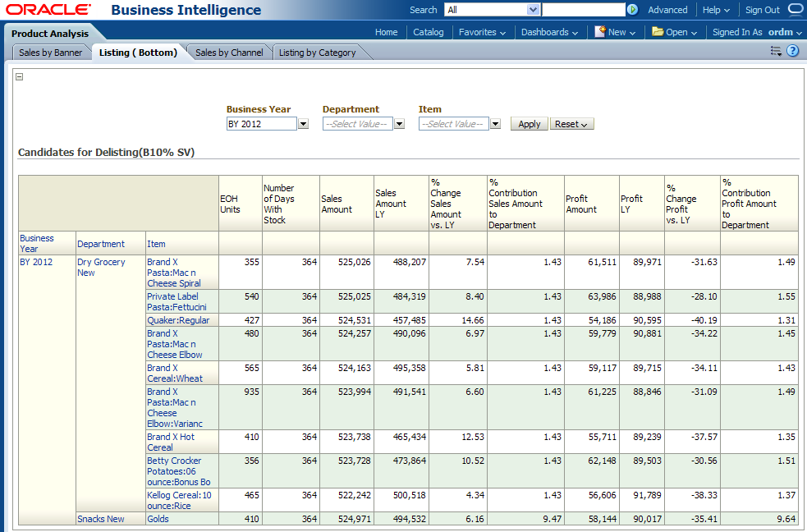Viewport: 807px width, 532px height.
Task: Collapse the prompt section with minus icon
Action: tap(20, 77)
